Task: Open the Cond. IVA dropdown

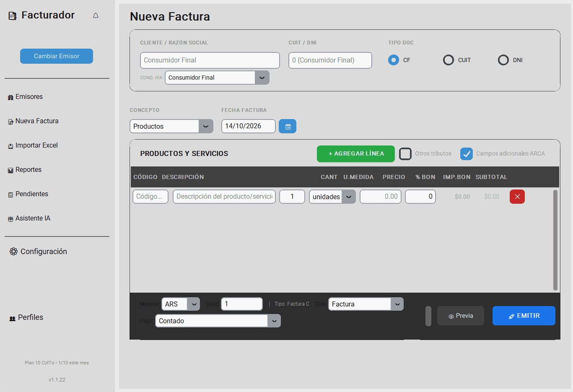Action: (217, 78)
